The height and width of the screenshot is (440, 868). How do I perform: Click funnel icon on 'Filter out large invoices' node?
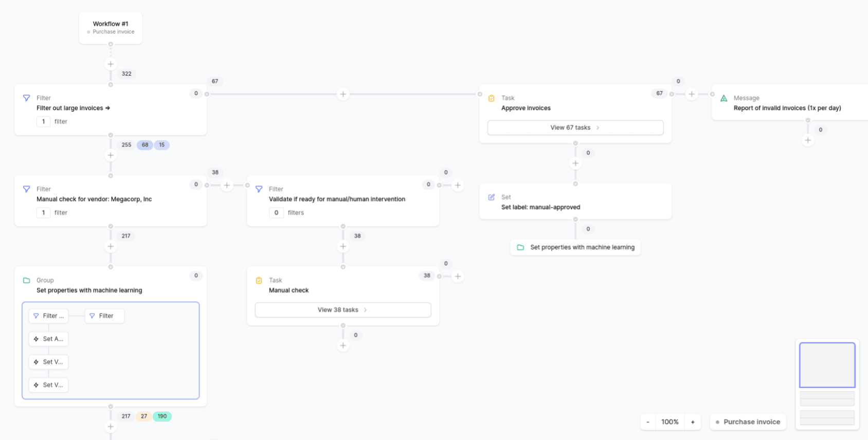27,98
